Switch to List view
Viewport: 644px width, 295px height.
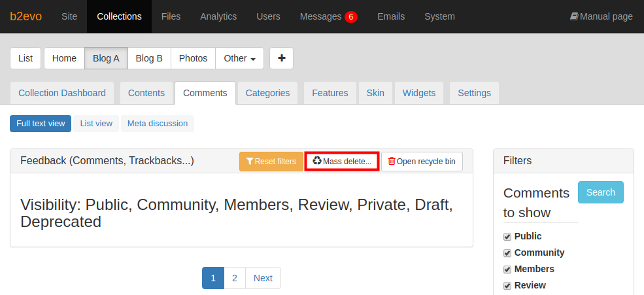[x=96, y=124]
